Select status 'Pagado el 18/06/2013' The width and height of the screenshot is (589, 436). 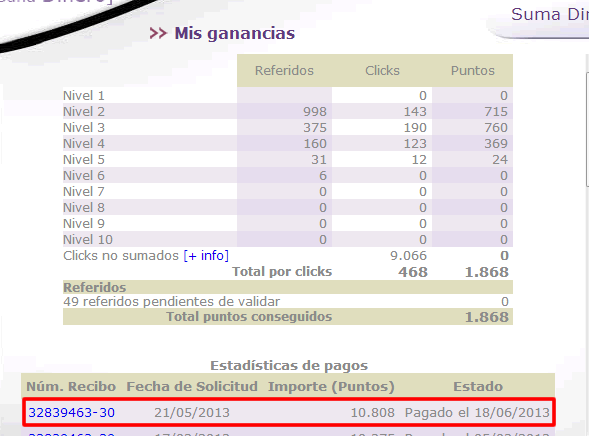pyautogui.click(x=477, y=413)
